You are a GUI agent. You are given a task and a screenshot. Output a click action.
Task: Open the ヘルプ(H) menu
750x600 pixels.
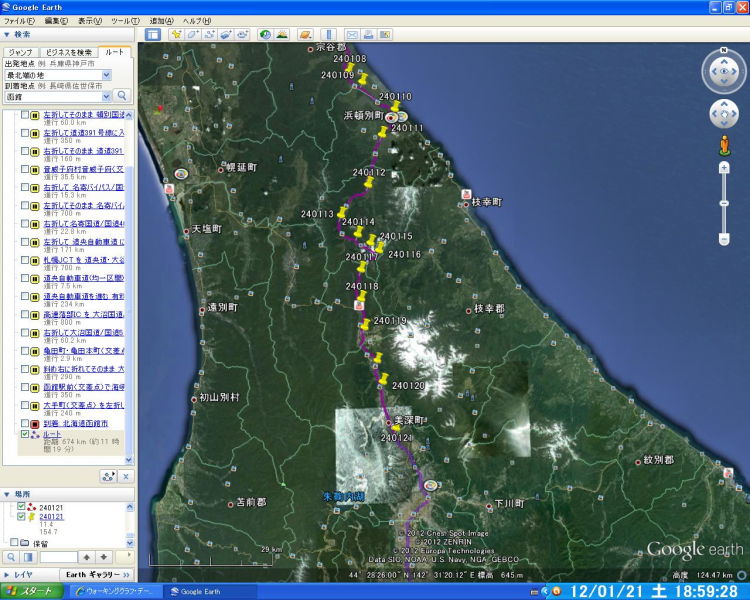197,21
